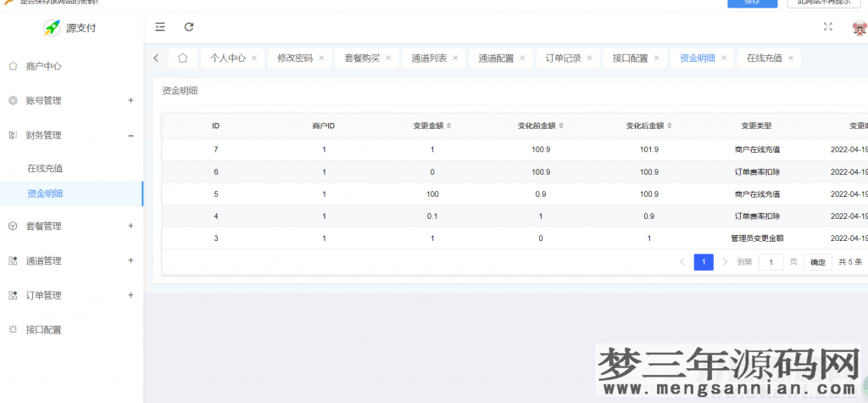Sort by 变化前金额 column

(561, 126)
